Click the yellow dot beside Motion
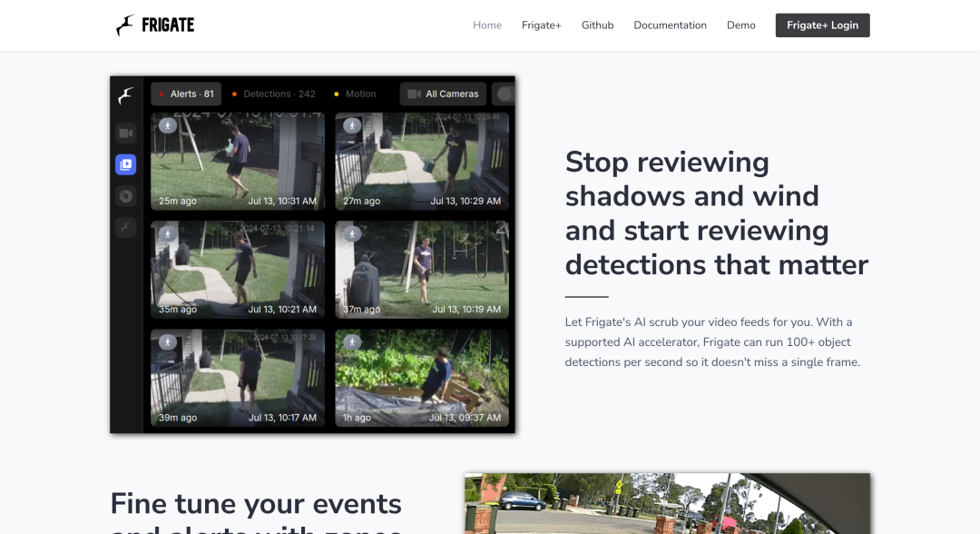 click(x=337, y=94)
